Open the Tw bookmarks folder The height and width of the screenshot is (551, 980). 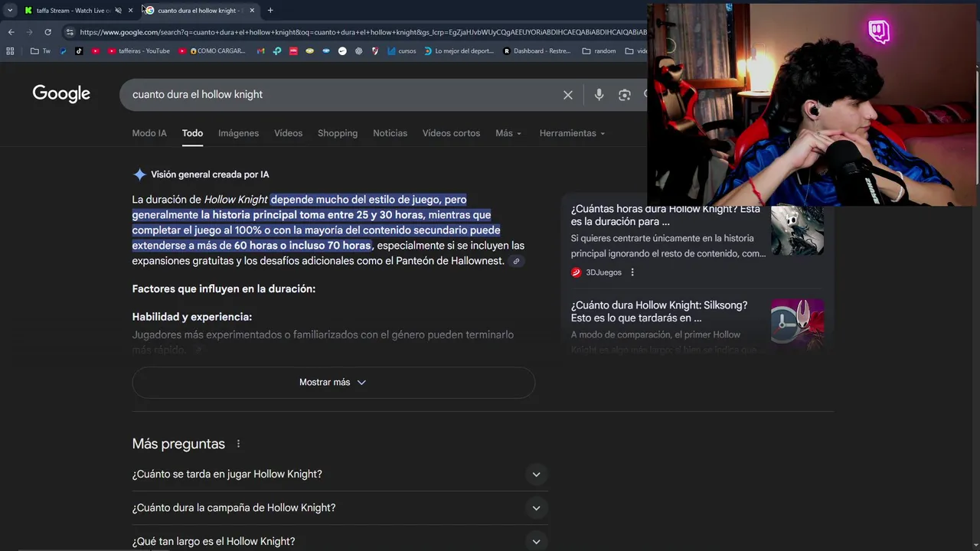41,51
